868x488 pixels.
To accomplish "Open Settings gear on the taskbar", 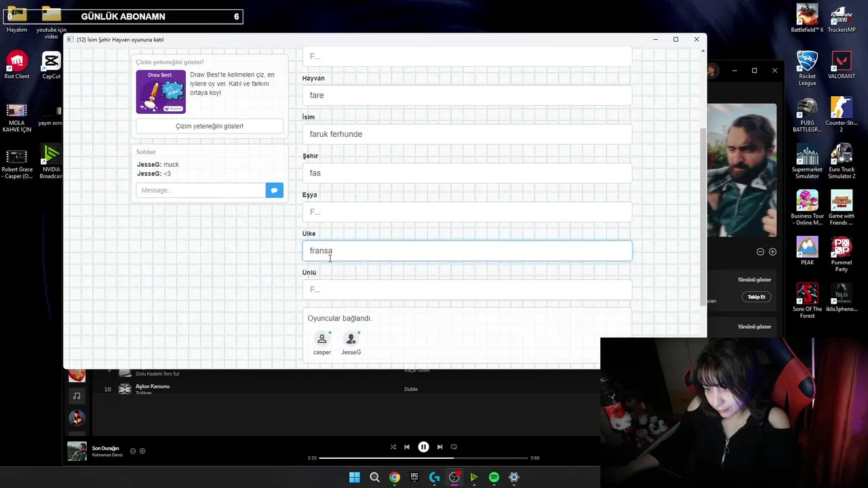I will tap(514, 477).
